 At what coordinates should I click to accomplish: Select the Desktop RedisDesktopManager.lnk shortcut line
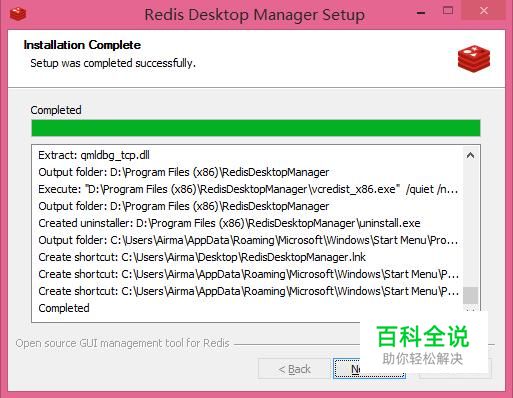[x=202, y=257]
